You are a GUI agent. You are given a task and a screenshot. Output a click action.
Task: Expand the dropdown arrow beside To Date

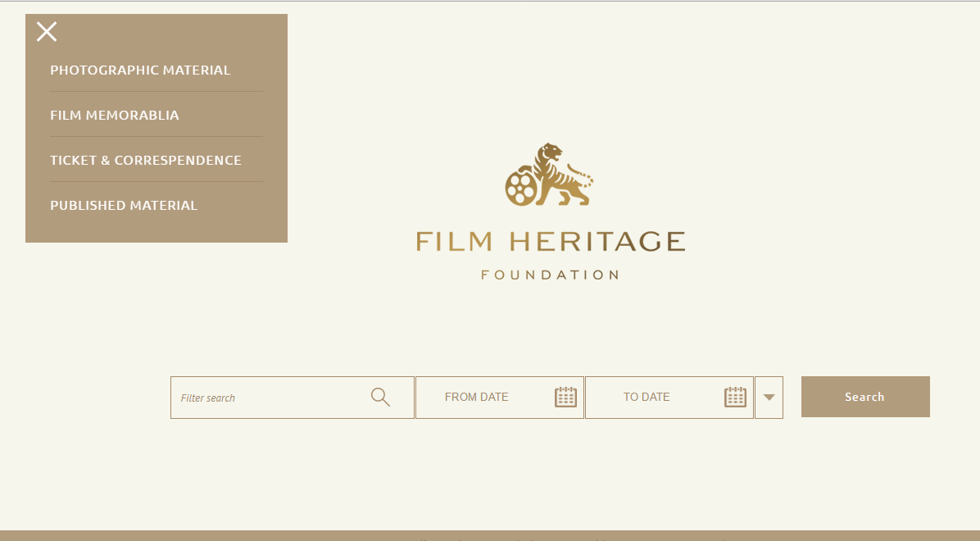pos(769,398)
